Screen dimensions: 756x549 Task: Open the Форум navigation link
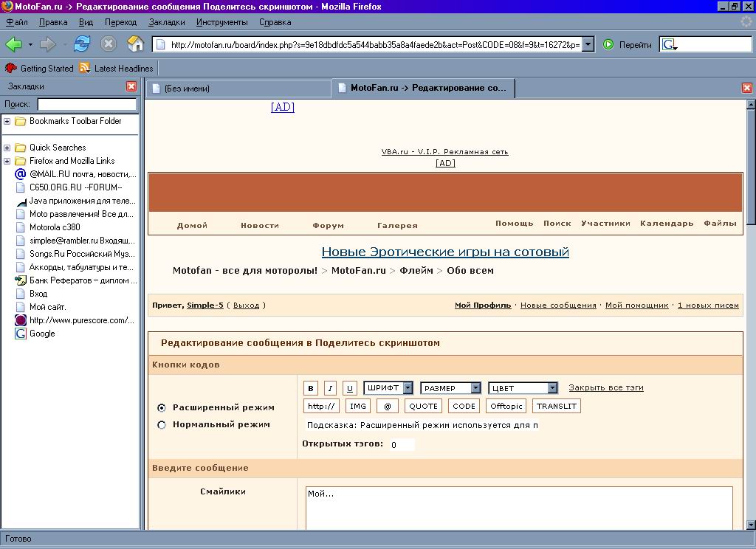tap(328, 225)
